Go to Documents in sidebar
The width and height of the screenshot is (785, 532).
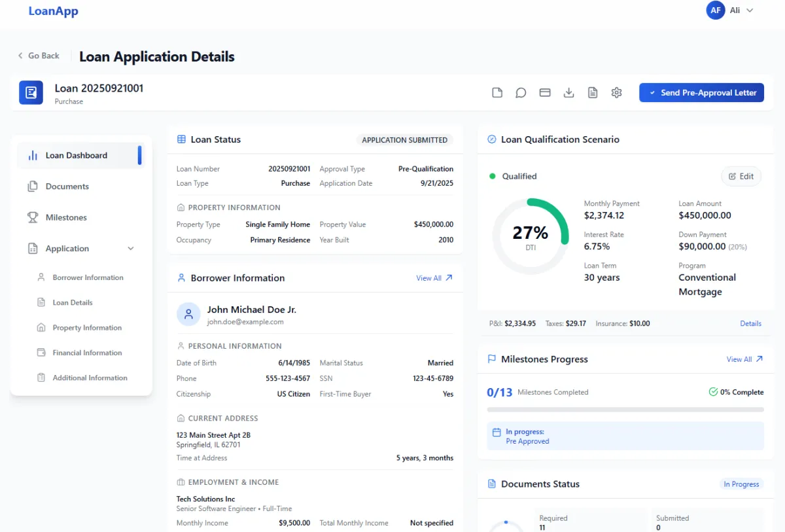click(x=67, y=186)
